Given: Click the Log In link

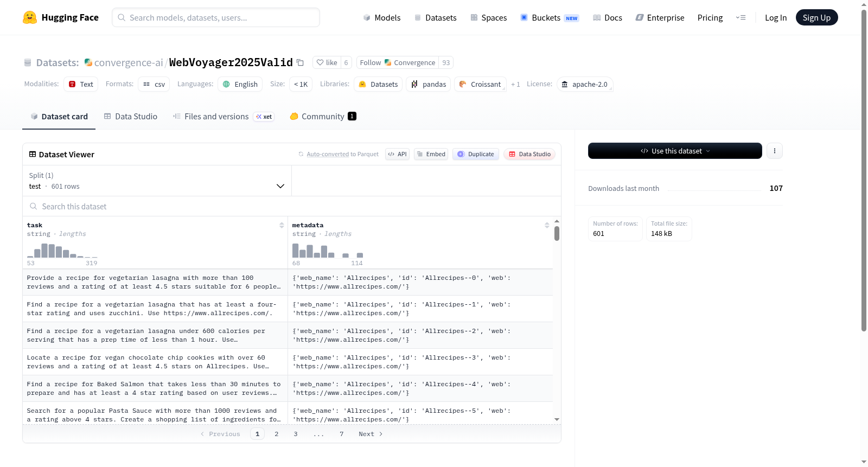Looking at the screenshot, I should [x=776, y=17].
